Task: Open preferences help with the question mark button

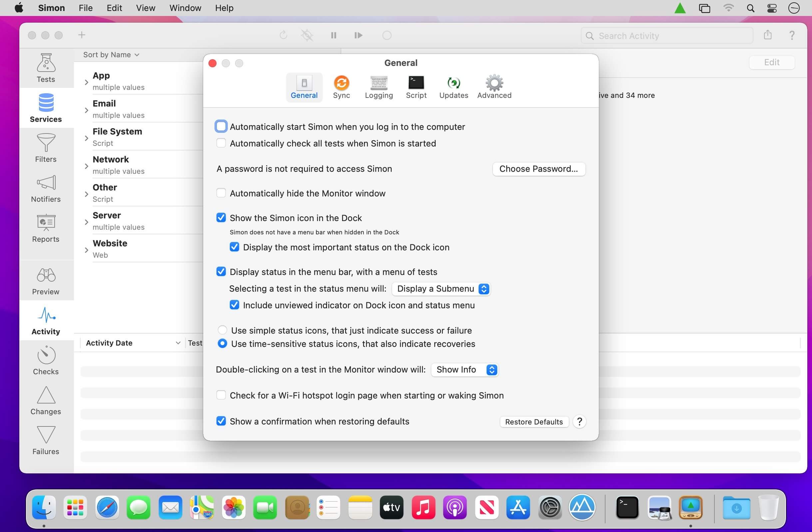Action: click(x=579, y=422)
